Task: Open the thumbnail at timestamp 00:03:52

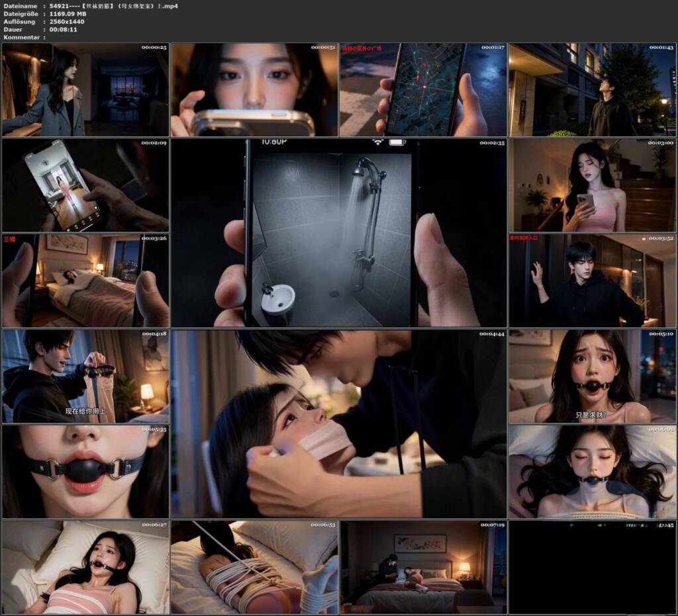Action: click(x=593, y=281)
